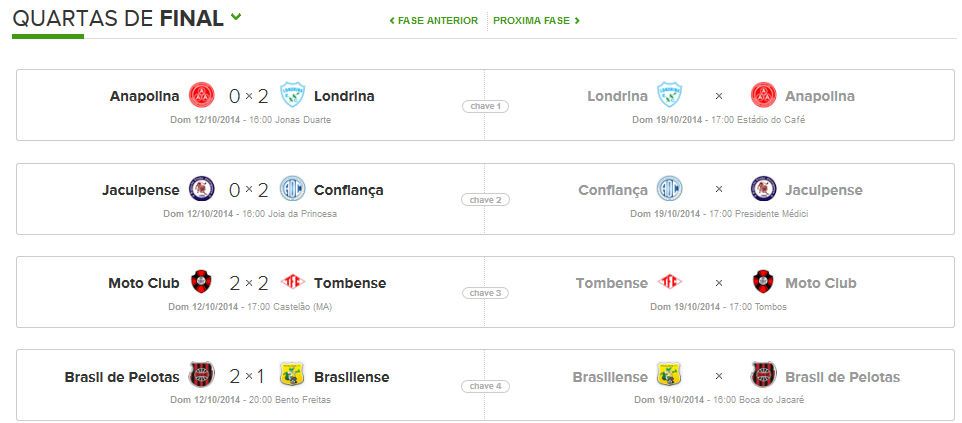Click the Anapolina crest in first-leg match
This screenshot has height=423, width=962.
(x=201, y=95)
